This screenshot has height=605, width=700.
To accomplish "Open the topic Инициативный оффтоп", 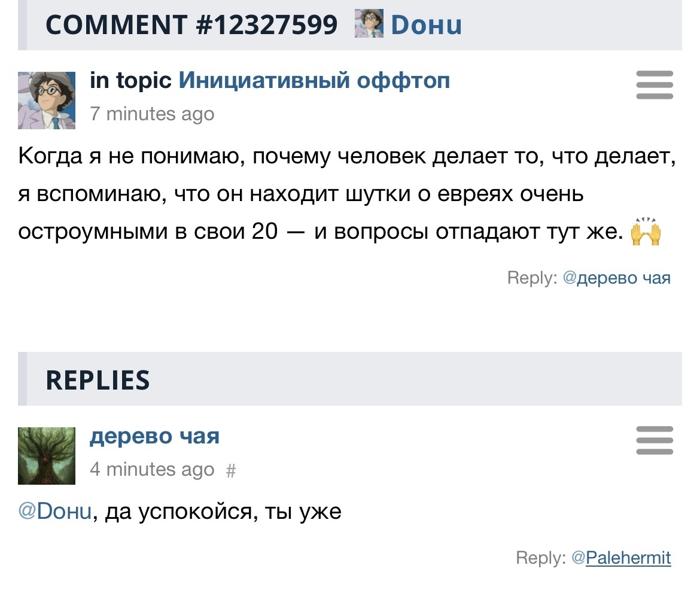I will [314, 80].
